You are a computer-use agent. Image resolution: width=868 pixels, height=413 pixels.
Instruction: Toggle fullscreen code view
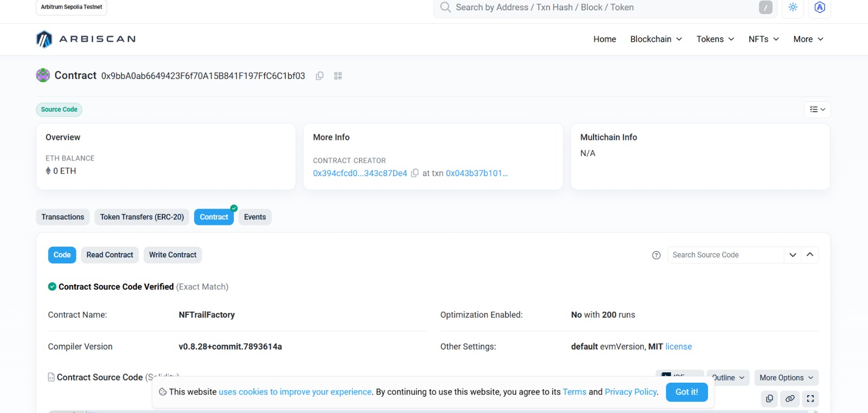click(810, 398)
